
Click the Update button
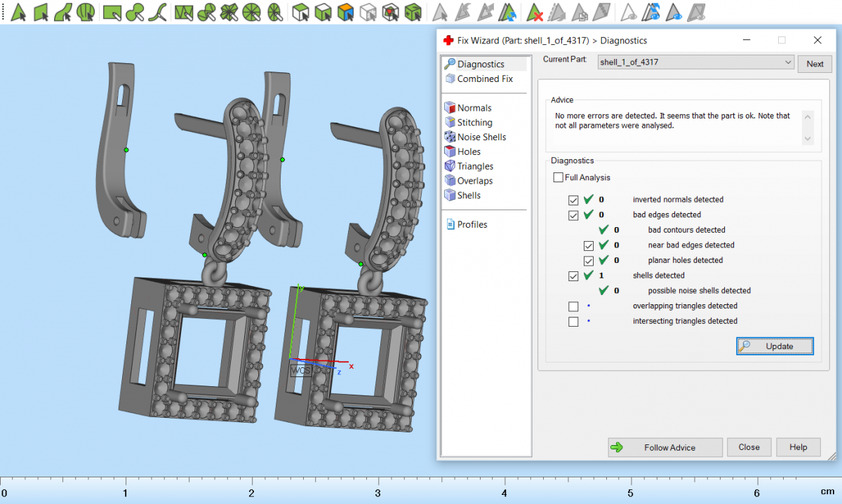coord(775,346)
